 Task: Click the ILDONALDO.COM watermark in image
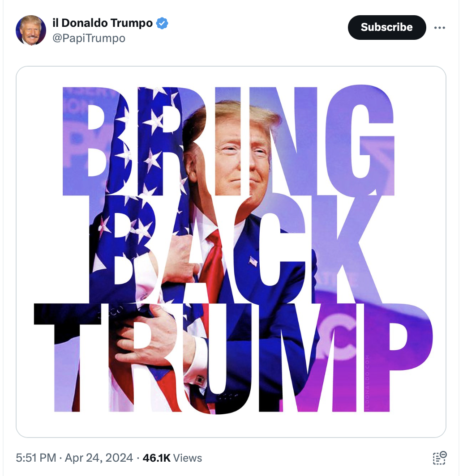click(x=367, y=382)
